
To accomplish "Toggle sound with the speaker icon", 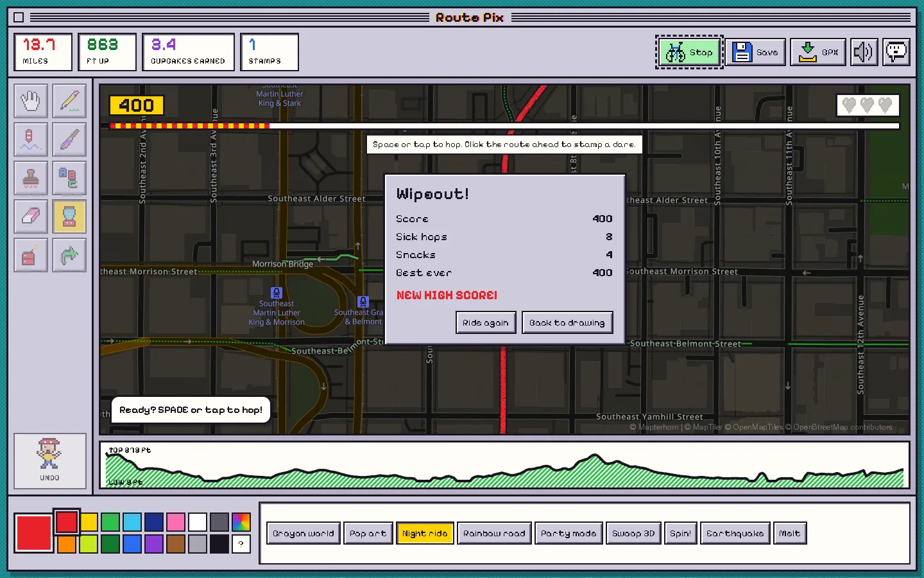I will 864,52.
